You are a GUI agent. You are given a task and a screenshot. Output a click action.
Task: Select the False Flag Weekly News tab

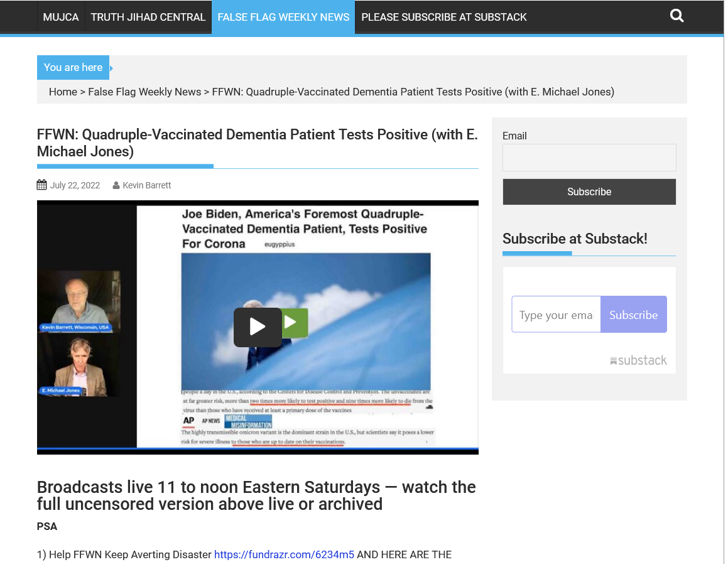pyautogui.click(x=285, y=17)
